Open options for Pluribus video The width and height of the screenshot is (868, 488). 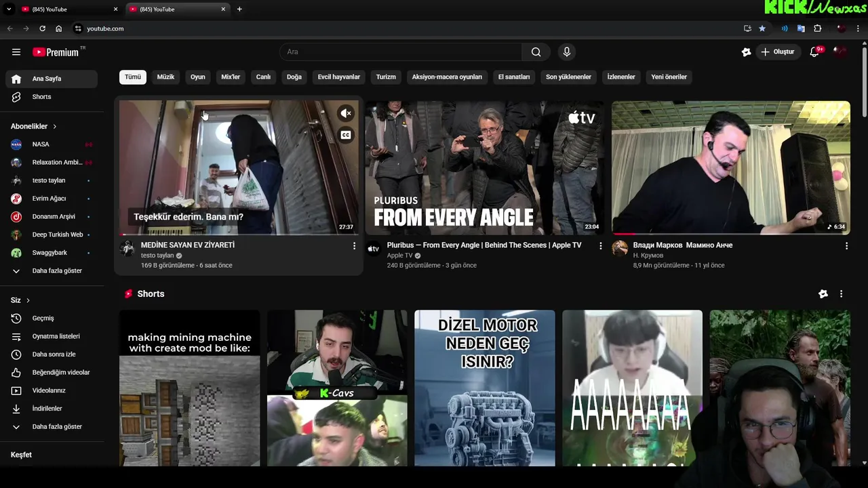[600, 246]
